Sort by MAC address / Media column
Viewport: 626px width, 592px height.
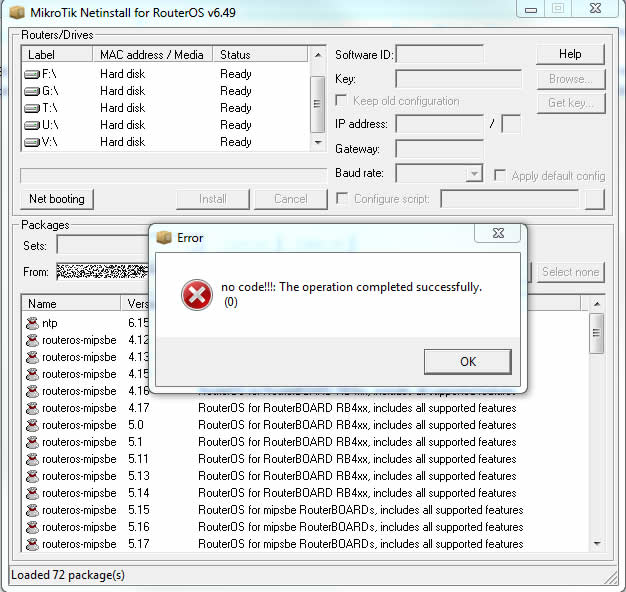point(153,55)
